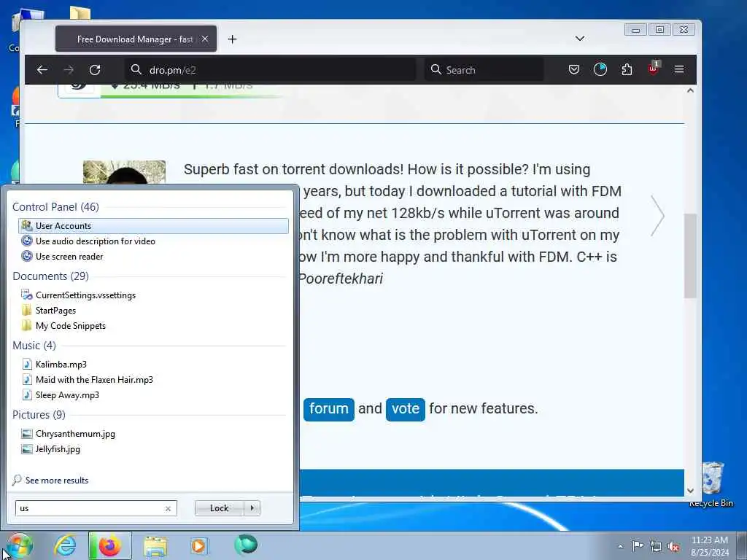This screenshot has width=747, height=560.
Task: Click the Pictures (9) group header
Action: [39, 415]
